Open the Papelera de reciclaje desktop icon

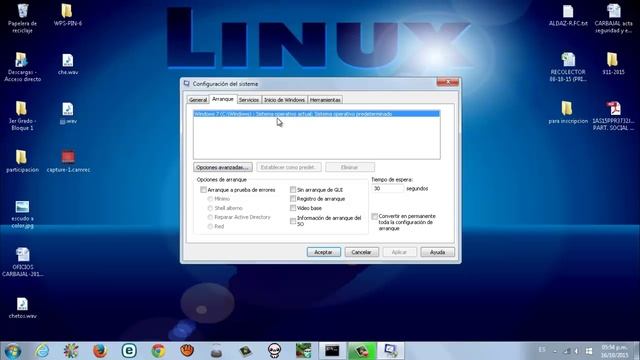22,18
